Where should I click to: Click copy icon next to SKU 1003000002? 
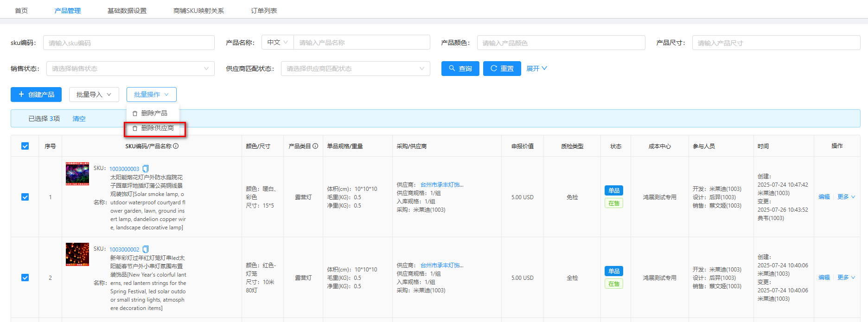(146, 249)
